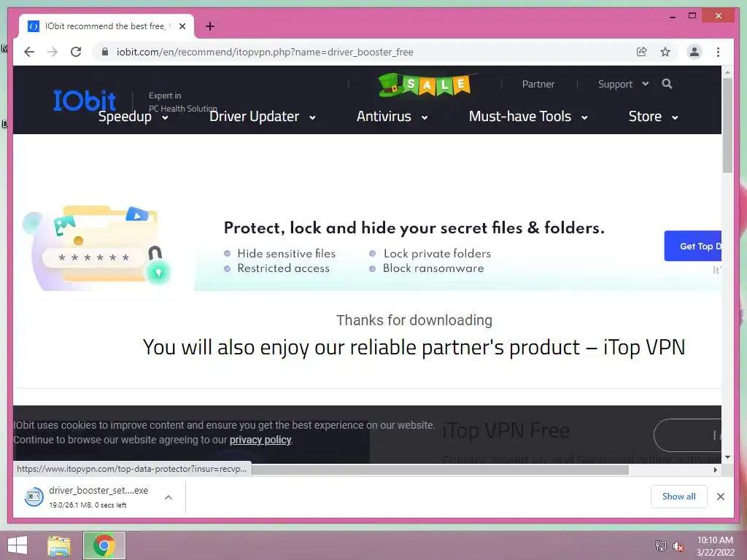747x560 pixels.
Task: Reload the IObit page
Action: pos(76,52)
